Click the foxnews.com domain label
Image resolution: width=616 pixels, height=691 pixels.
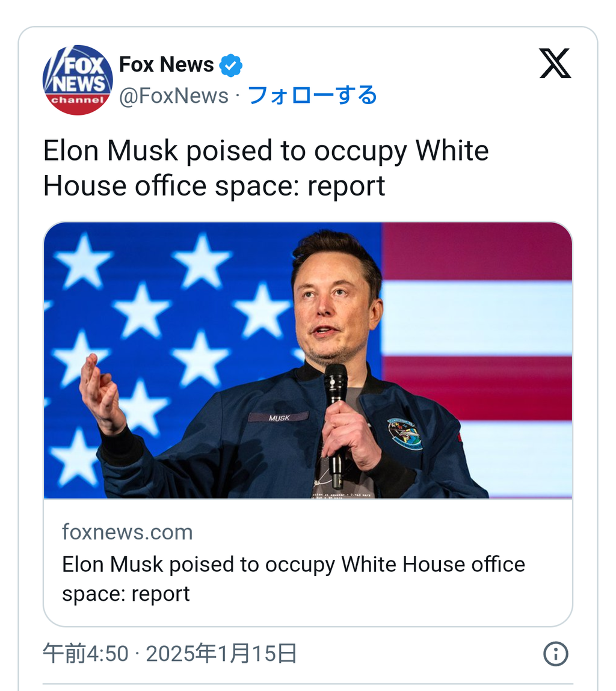128,532
